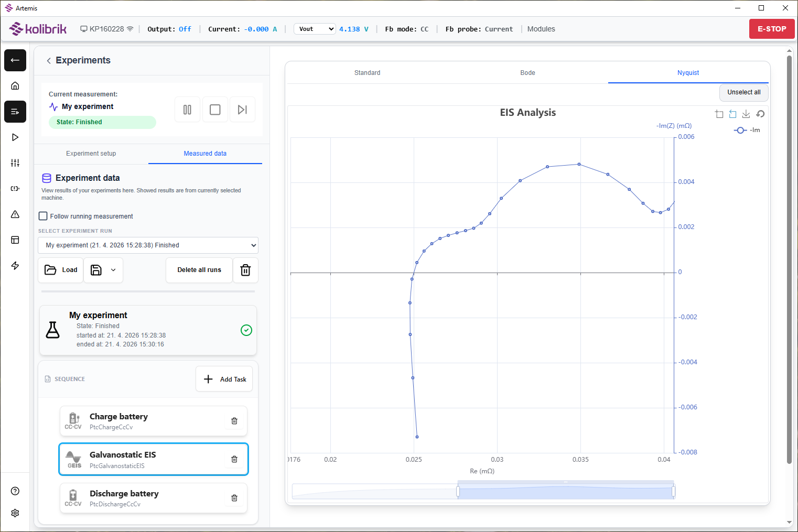Toggle the -Im series legend entry
The image size is (798, 532).
(747, 130)
